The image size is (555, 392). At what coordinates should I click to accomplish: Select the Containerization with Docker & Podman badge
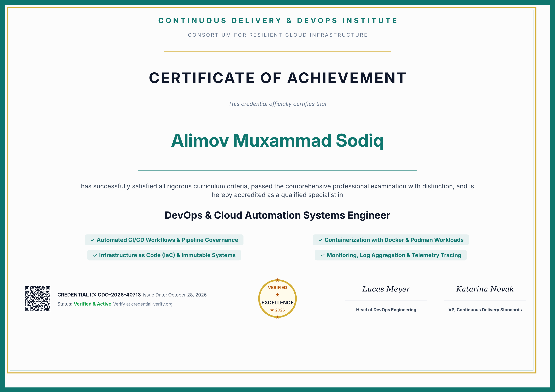[x=391, y=240]
